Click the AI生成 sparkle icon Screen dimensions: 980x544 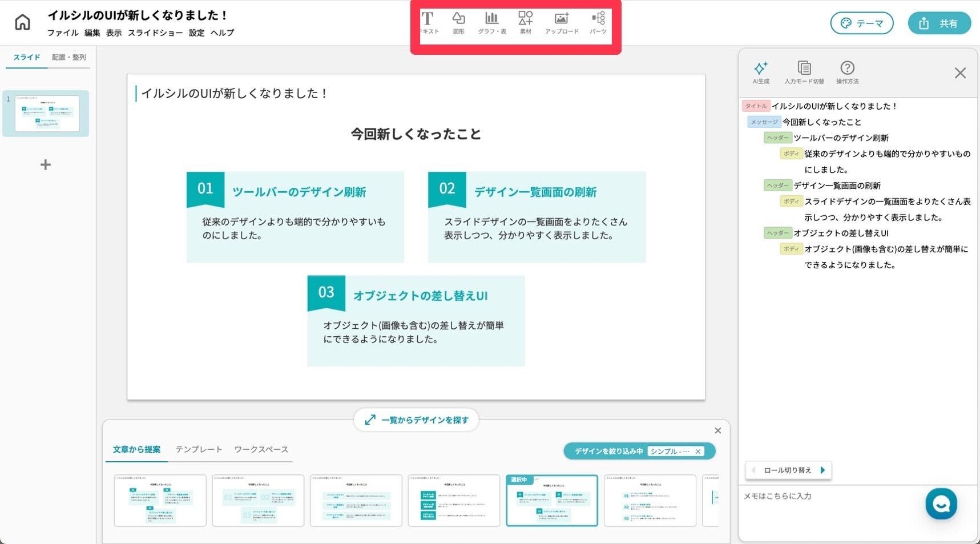point(761,72)
